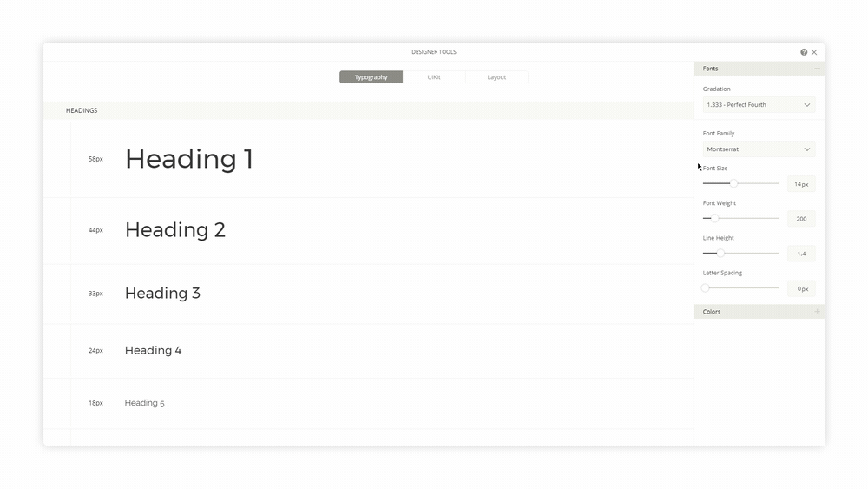Switch to the Typography tab
Image resolution: width=868 pixels, height=489 pixels.
pos(371,77)
